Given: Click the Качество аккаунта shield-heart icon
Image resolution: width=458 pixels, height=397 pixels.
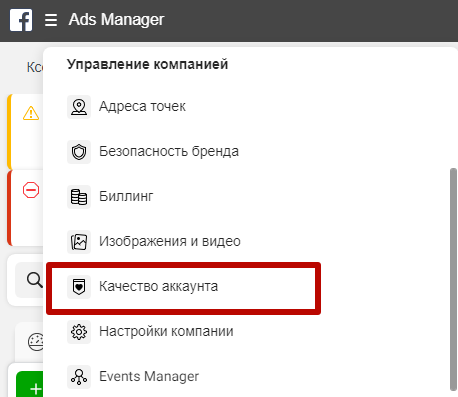Looking at the screenshot, I should [x=79, y=287].
